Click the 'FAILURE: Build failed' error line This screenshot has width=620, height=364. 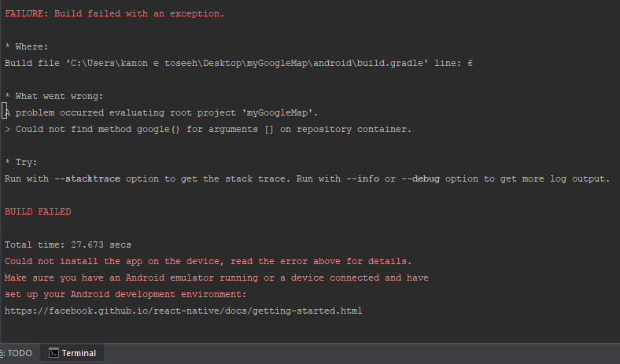(115, 14)
